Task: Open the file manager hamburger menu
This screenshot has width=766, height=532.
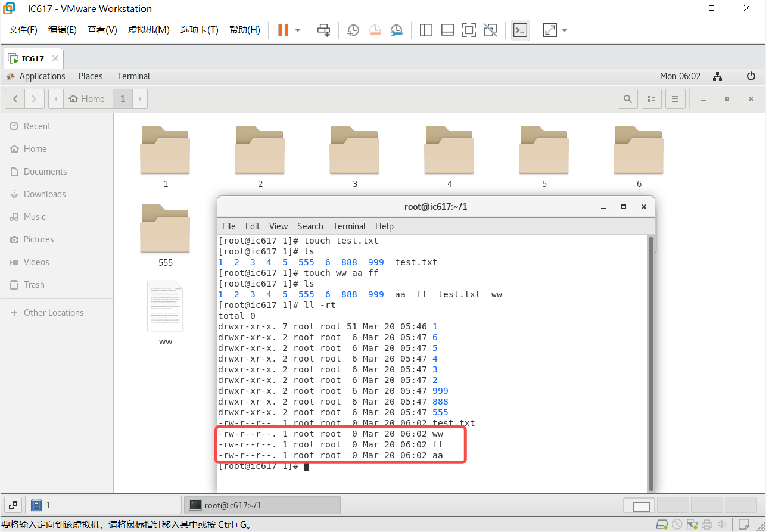Action: point(675,99)
